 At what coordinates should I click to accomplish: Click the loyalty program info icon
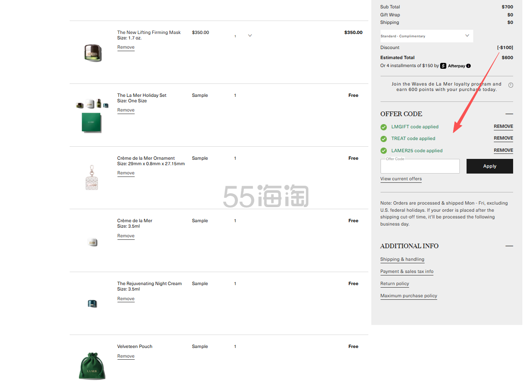(511, 85)
